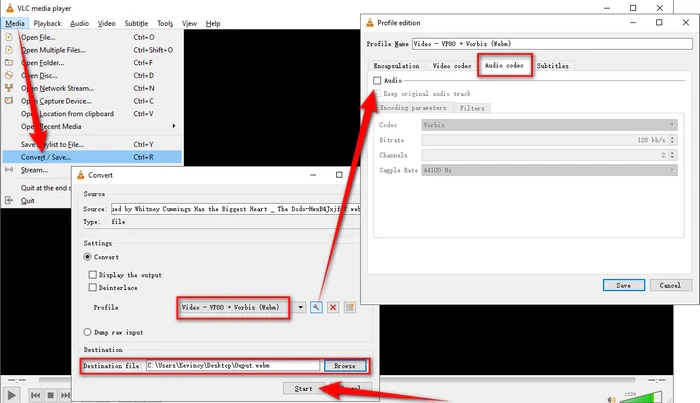The width and height of the screenshot is (700, 403).
Task: Open the Encoding parameters sub-tab
Action: pyautogui.click(x=413, y=108)
